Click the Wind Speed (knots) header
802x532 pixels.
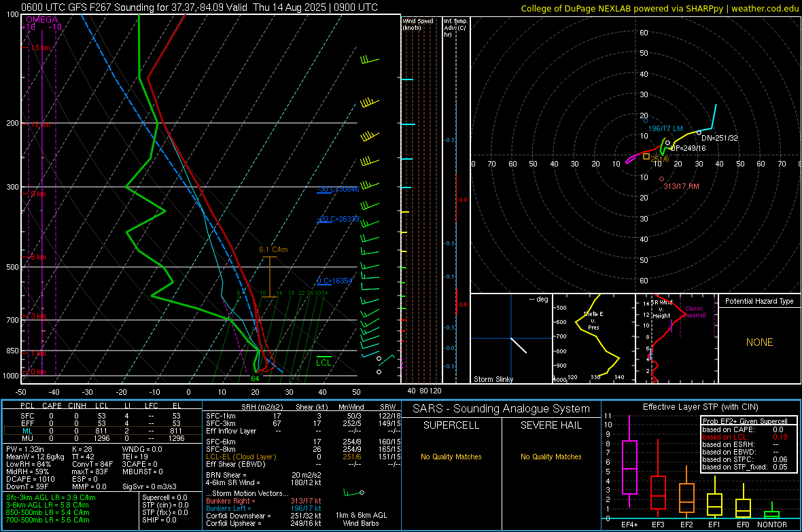pos(418,24)
